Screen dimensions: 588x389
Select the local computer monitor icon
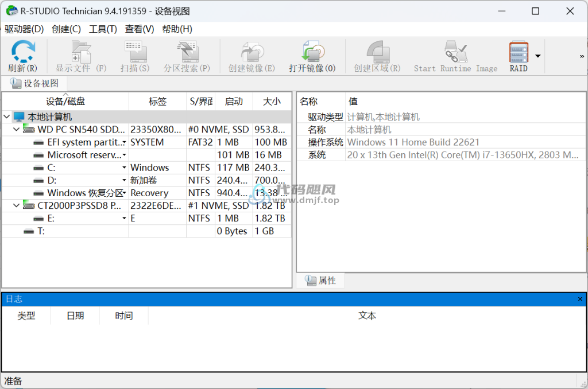(19, 117)
